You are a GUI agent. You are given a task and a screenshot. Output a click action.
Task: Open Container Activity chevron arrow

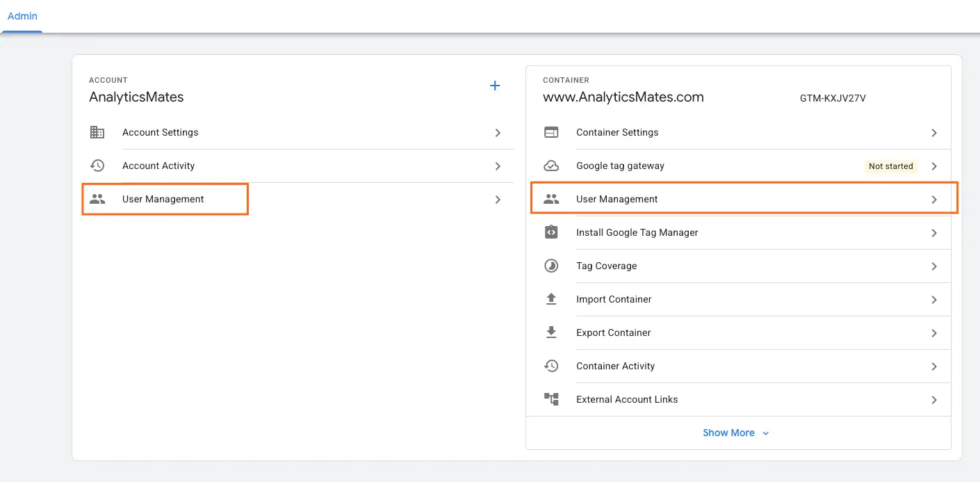[934, 366]
